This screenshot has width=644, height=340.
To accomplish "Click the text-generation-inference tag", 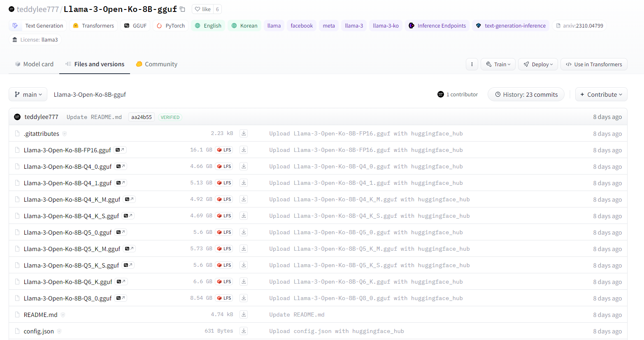I will [x=511, y=26].
